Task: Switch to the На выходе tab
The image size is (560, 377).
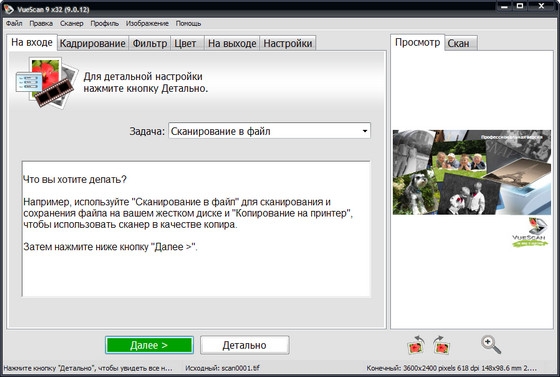Action: click(x=232, y=43)
